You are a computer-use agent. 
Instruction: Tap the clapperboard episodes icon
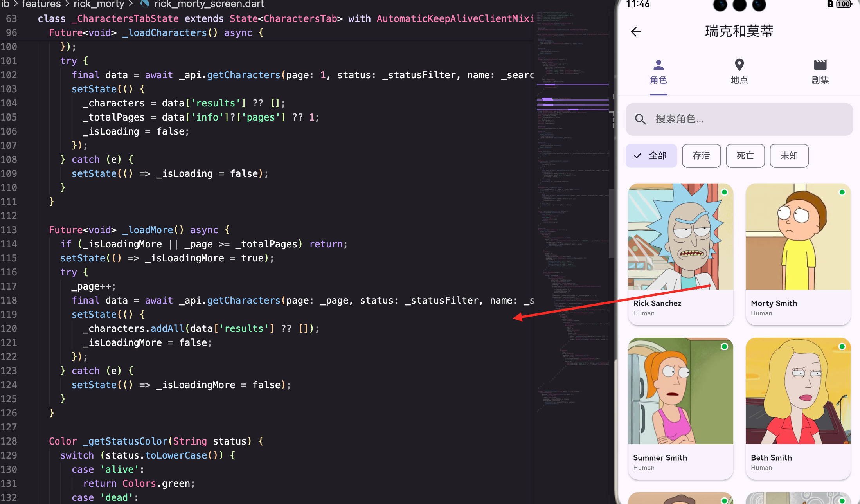(820, 65)
